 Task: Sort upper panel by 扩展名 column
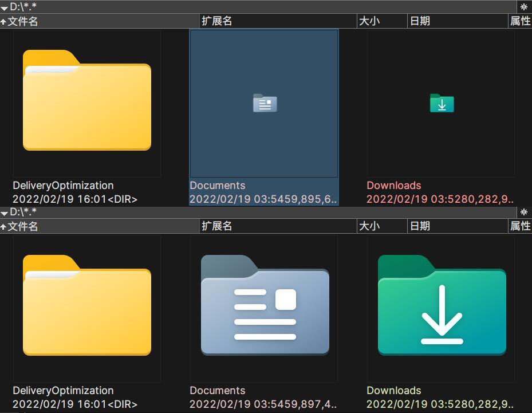coord(216,21)
